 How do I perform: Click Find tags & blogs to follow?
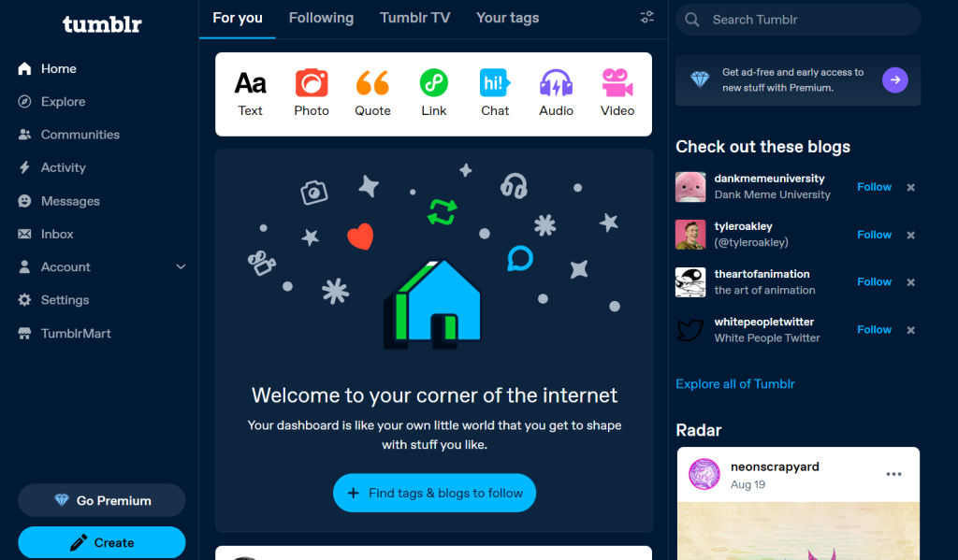pos(434,493)
